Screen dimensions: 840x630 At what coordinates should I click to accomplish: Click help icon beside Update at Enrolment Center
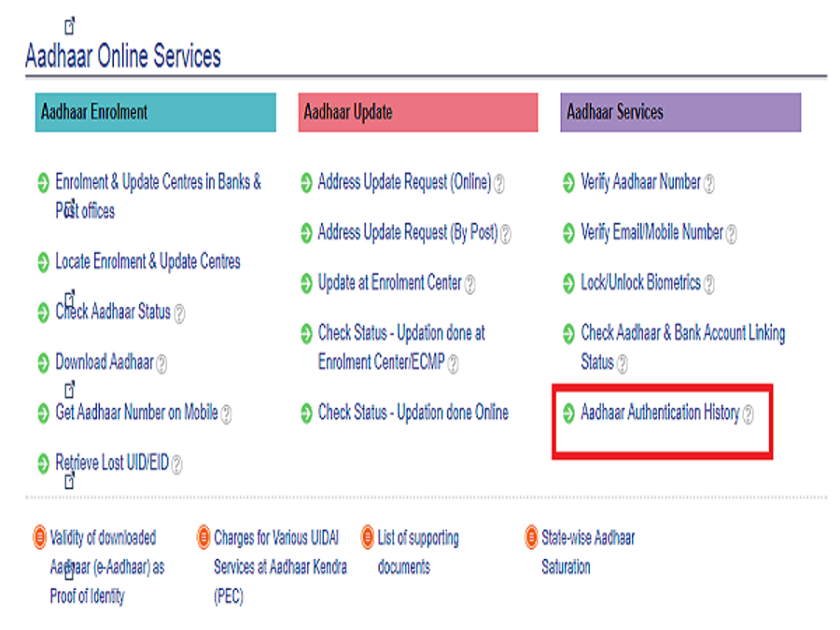coord(469,285)
